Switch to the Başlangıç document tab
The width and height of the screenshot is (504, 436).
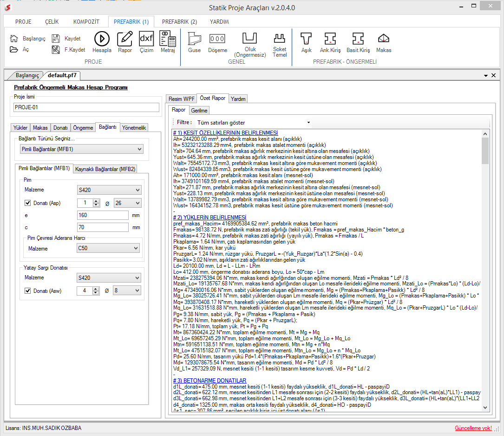point(27,75)
